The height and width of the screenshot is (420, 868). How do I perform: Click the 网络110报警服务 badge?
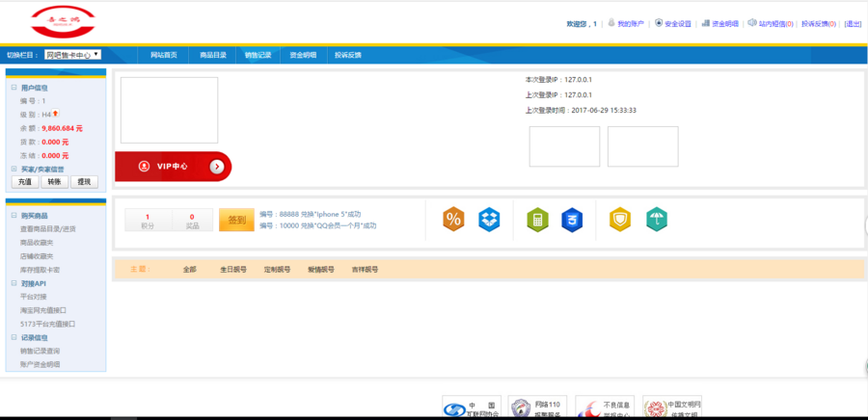click(x=537, y=407)
